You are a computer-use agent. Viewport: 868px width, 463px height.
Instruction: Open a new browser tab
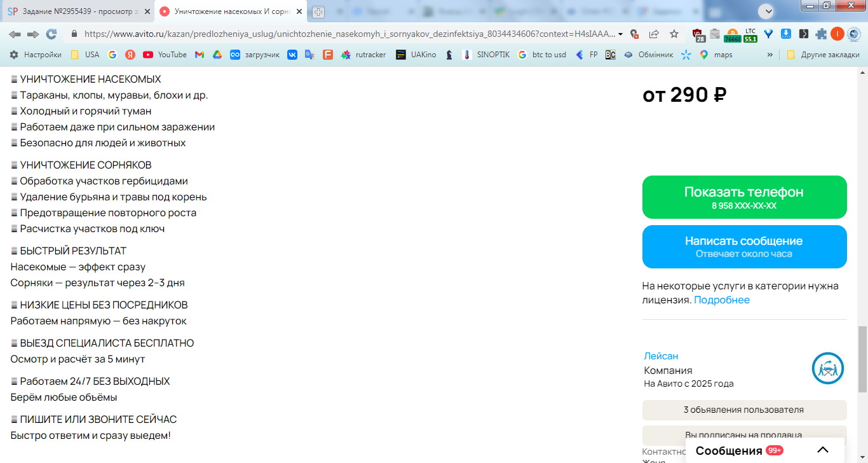click(318, 11)
